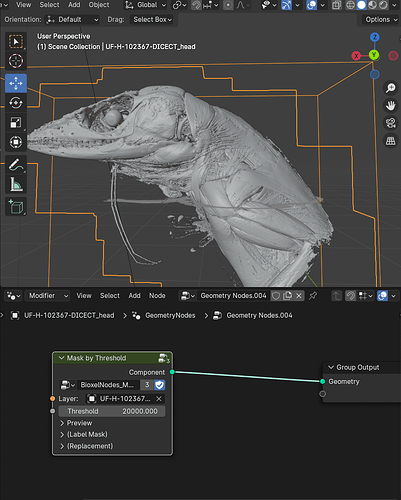The width and height of the screenshot is (401, 500).
Task: Click the green Y axis gizmo ball
Action: (x=374, y=55)
